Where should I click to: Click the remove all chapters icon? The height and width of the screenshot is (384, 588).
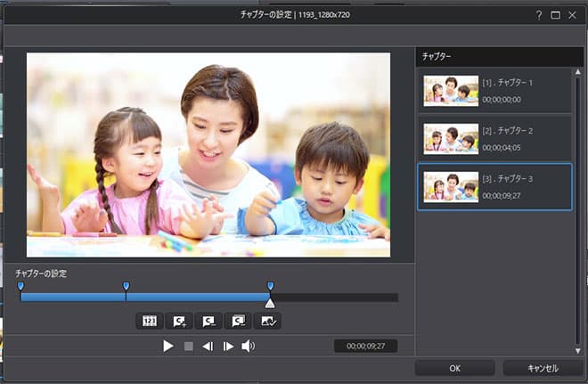click(238, 321)
